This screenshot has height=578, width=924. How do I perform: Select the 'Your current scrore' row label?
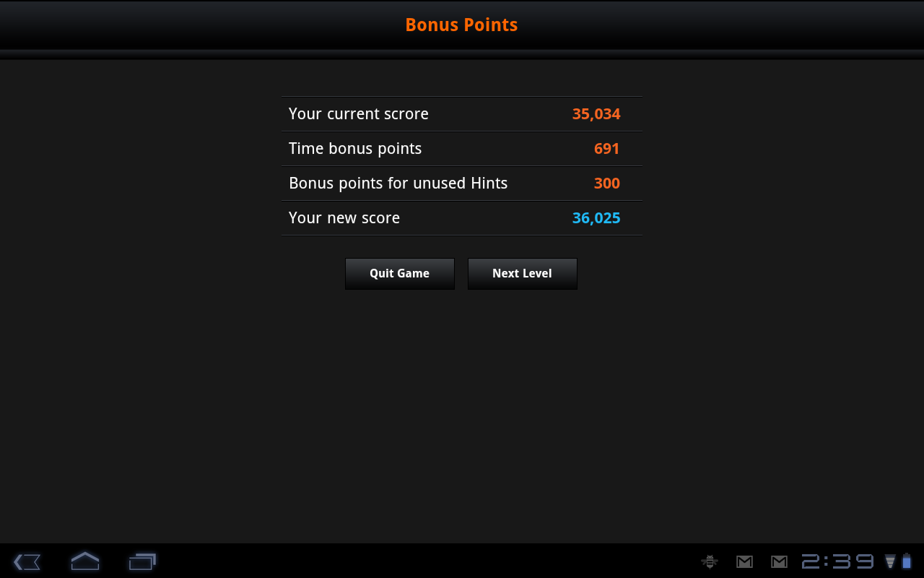coord(359,114)
